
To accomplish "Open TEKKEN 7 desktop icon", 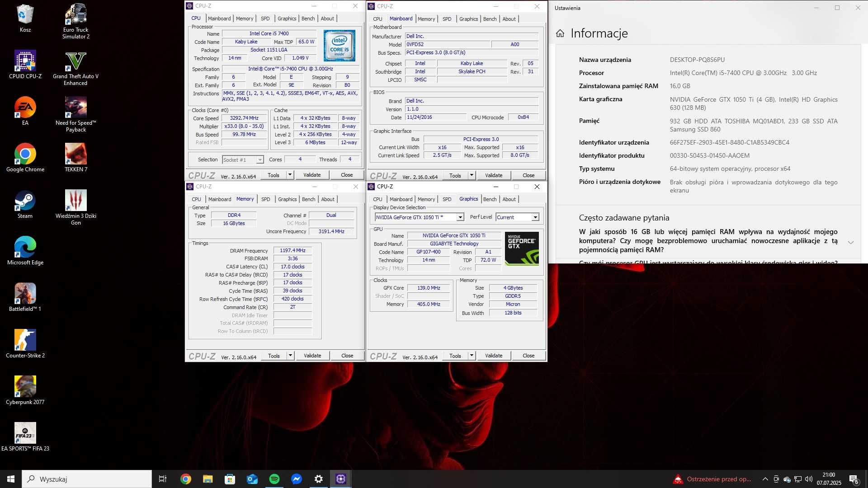I will click(75, 158).
